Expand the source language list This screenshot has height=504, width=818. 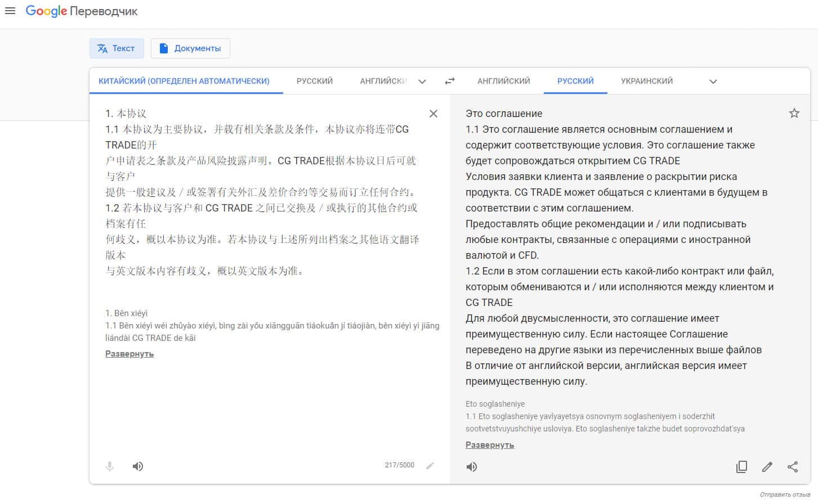(422, 82)
